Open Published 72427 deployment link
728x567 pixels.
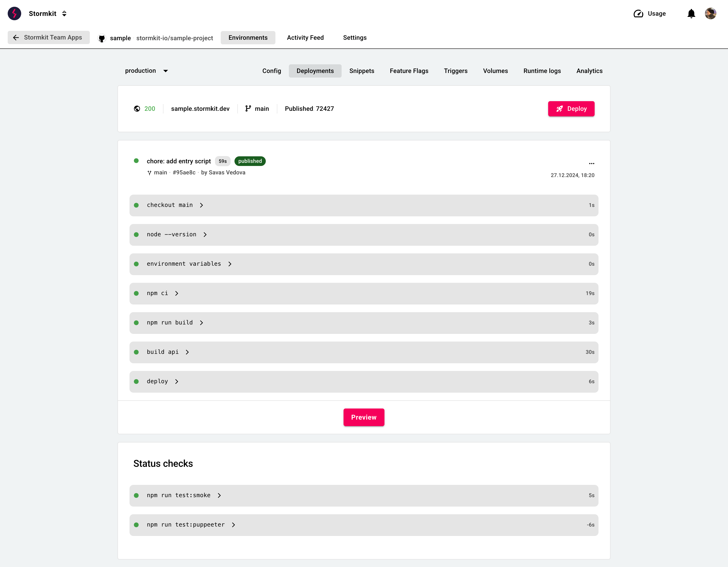pyautogui.click(x=309, y=109)
